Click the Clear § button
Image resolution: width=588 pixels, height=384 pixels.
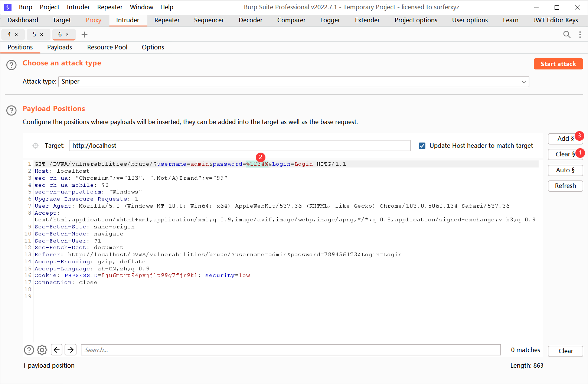(x=565, y=154)
